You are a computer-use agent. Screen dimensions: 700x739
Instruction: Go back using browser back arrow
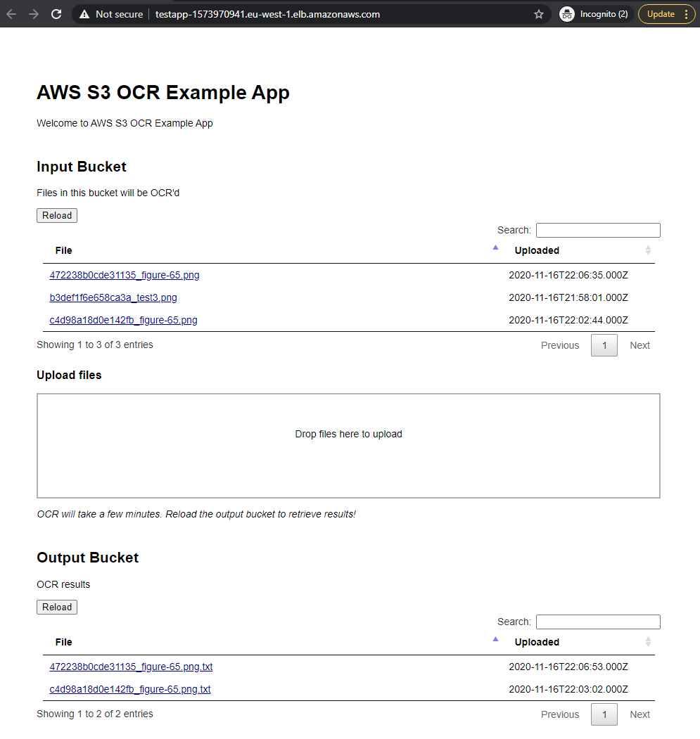[11, 14]
